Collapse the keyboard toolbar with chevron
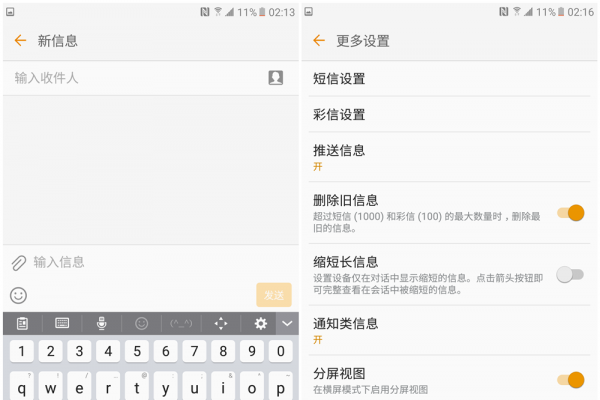The width and height of the screenshot is (600, 400). coord(287,323)
